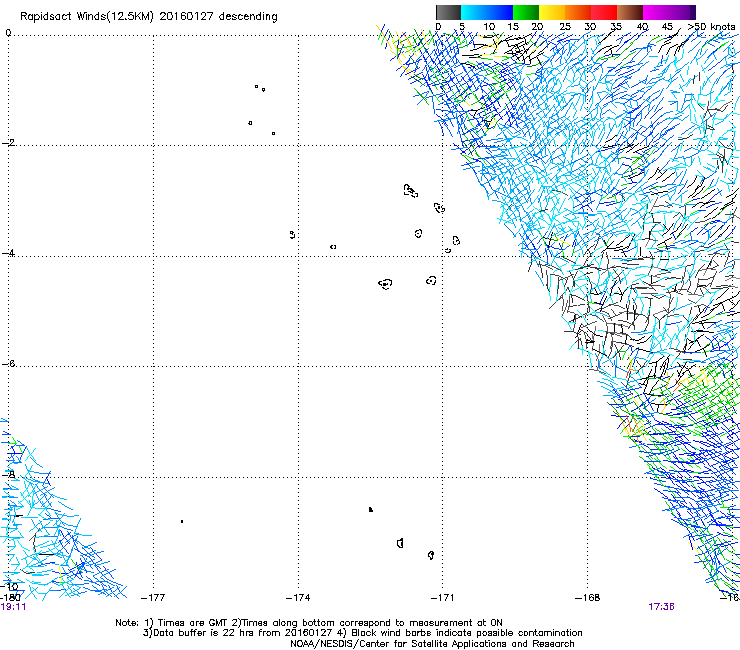Image resolution: width=740 pixels, height=650 pixels.
Task: Click the 'NOAA/NESDIS/Center for Satellite Applications and Research' credit
Action: (x=432, y=644)
